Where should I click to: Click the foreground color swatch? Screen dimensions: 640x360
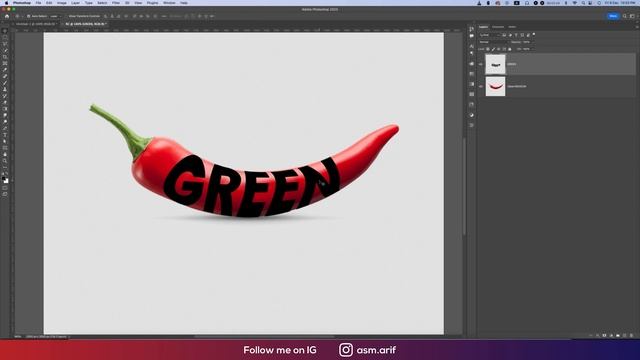pos(4,179)
